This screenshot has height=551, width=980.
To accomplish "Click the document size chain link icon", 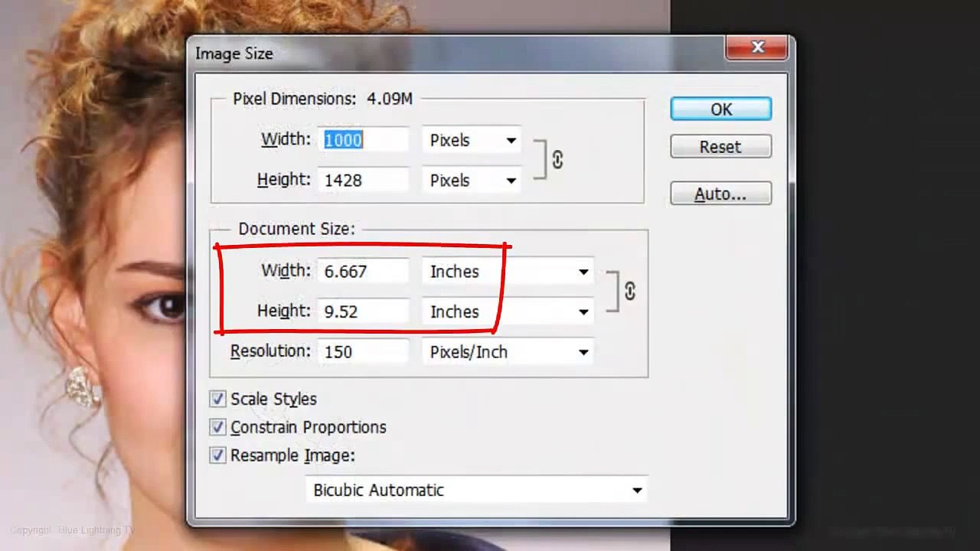I will coord(629,291).
